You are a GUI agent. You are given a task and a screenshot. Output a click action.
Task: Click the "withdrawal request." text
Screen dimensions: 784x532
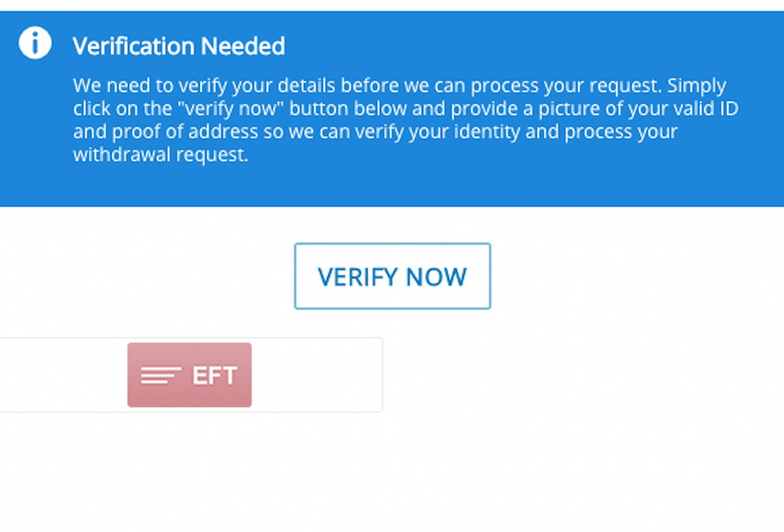click(161, 155)
